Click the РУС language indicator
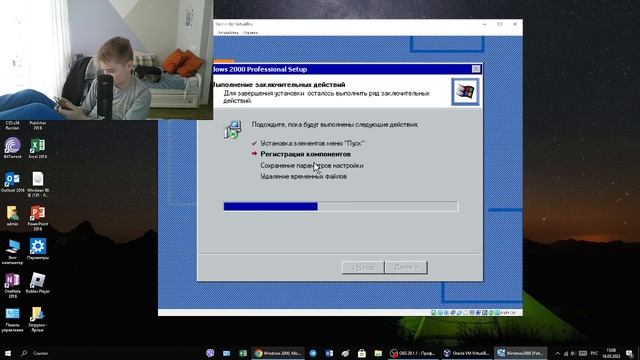 594,353
